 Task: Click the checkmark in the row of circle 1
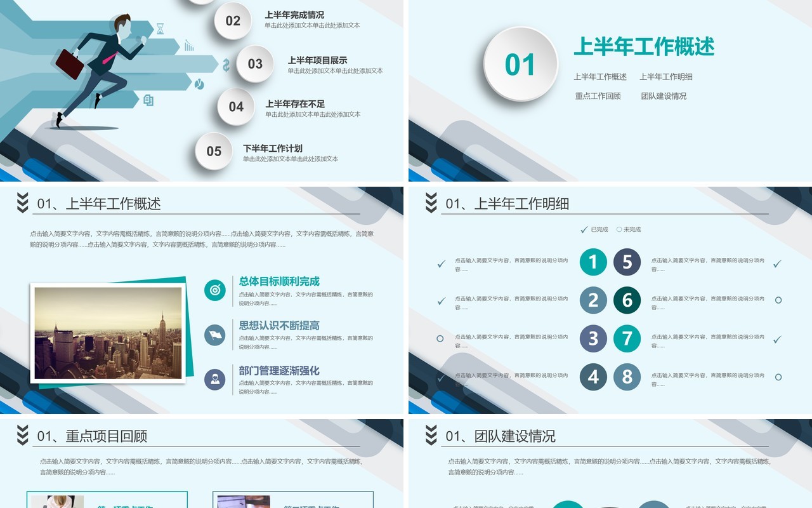441,264
